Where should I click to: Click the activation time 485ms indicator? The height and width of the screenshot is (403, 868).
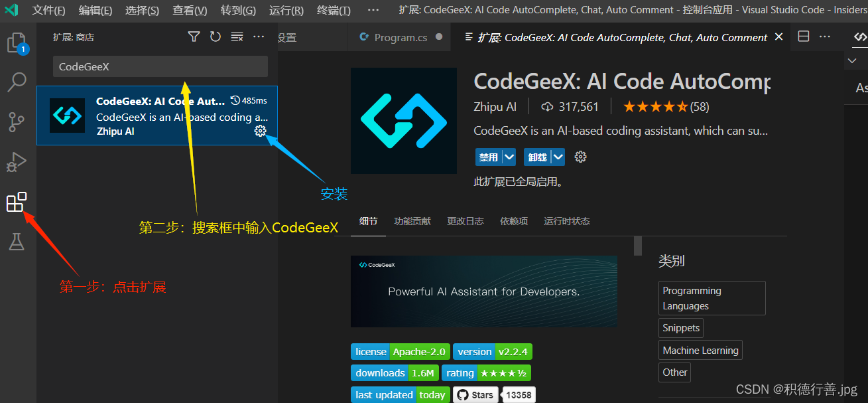(x=249, y=101)
